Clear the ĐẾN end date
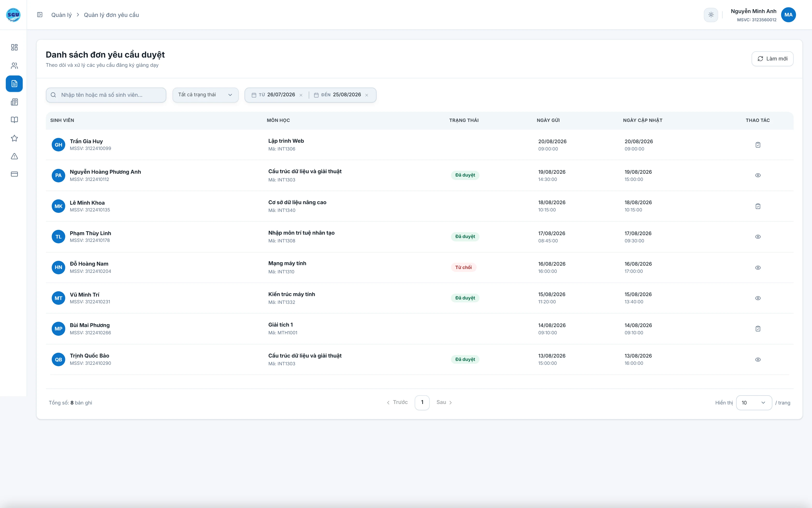The height and width of the screenshot is (508, 812). click(x=367, y=95)
